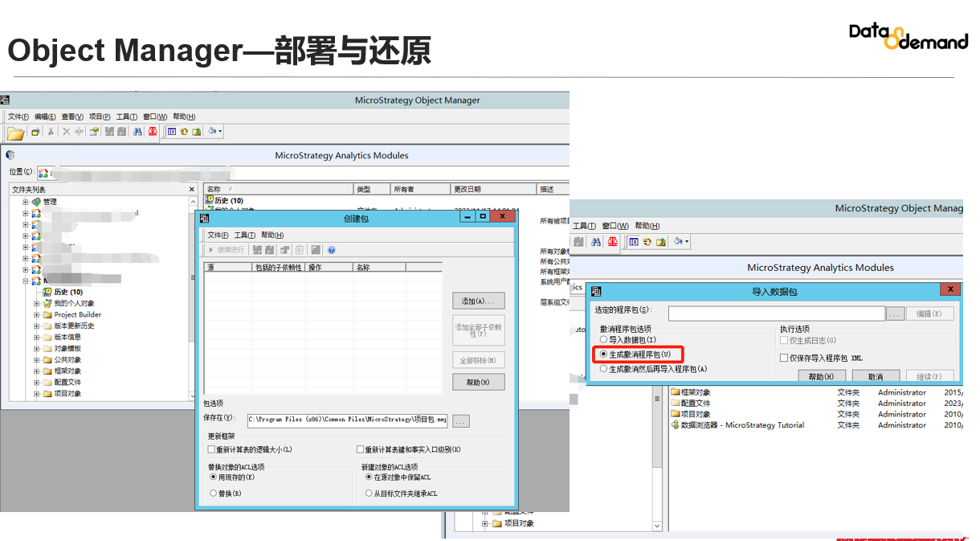The width and height of the screenshot is (980, 541).
Task: Click the refresh icon in the left window toolbar
Action: pyautogui.click(x=184, y=132)
